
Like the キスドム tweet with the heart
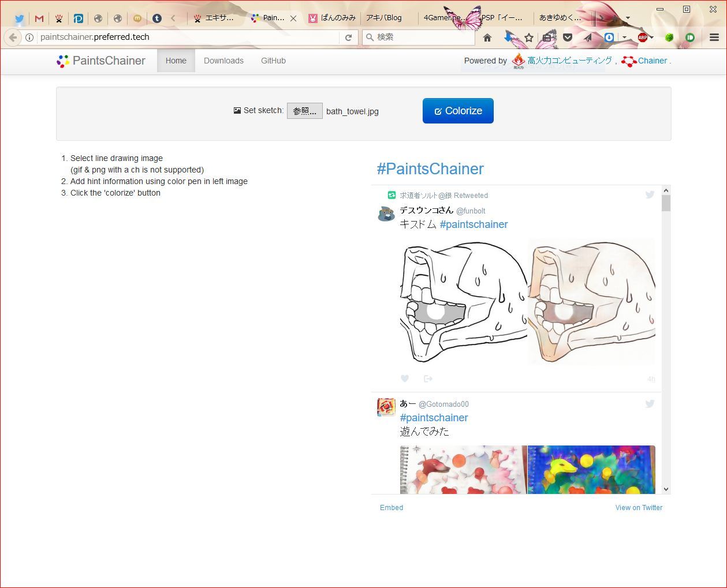coord(405,379)
